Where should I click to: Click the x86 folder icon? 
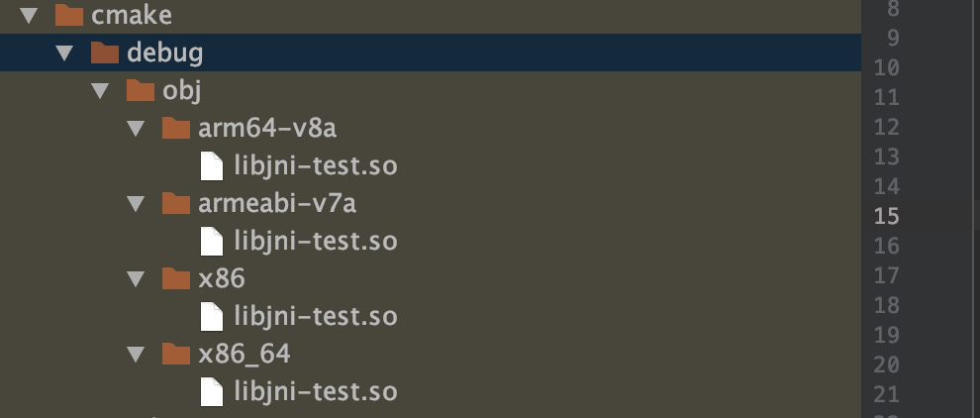point(175,278)
